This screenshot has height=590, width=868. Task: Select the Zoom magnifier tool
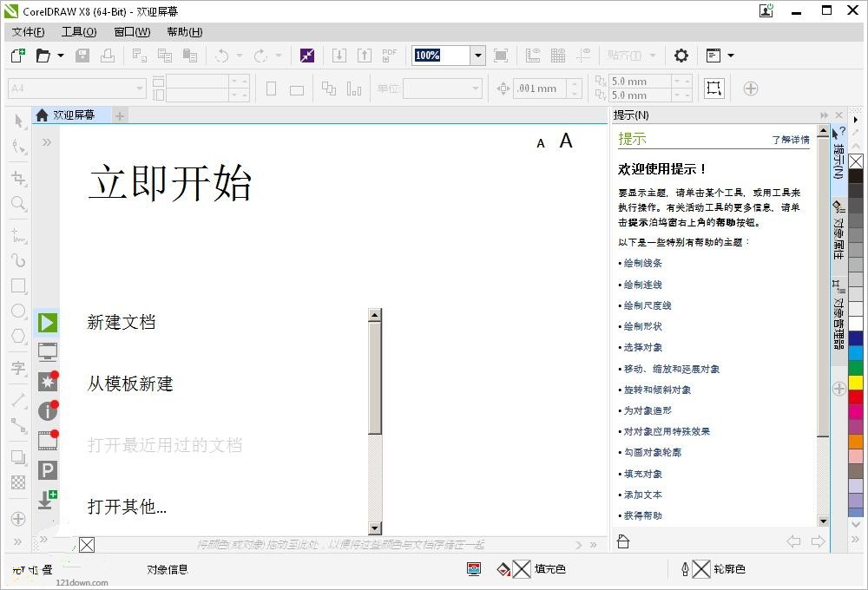click(x=19, y=203)
